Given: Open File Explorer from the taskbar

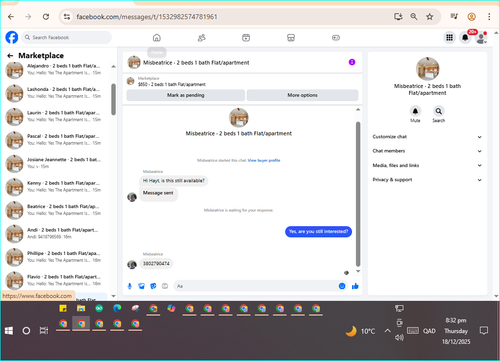Looking at the screenshot, I should click(81, 309).
